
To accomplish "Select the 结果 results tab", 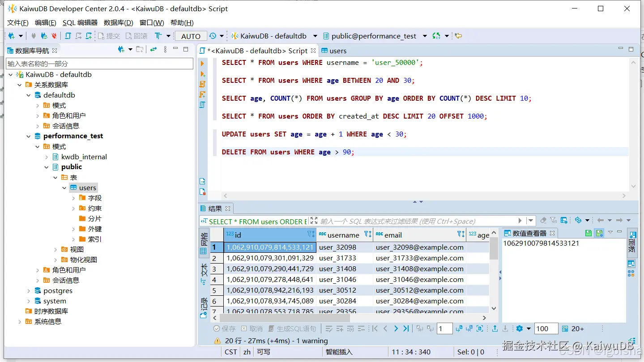I will (x=215, y=209).
